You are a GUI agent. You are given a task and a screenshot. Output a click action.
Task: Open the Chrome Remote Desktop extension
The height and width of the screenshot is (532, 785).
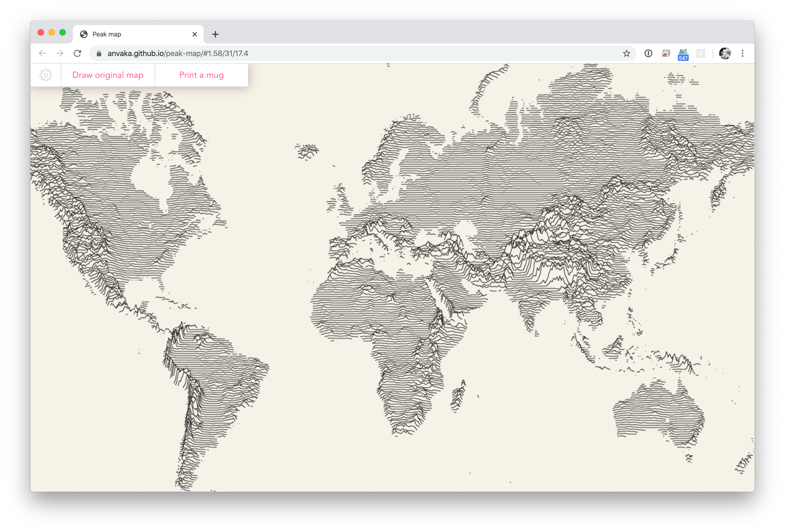click(x=665, y=53)
